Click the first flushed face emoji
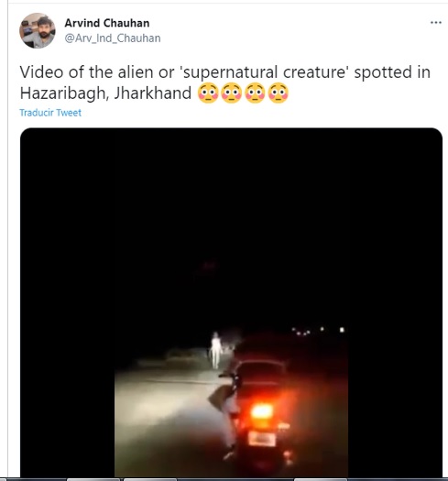Image resolution: width=448 pixels, height=481 pixels. [208, 93]
